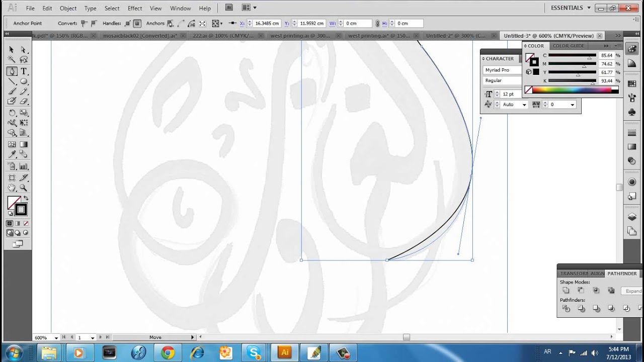This screenshot has width=644, height=362.
Task: Select the Magic Wand tool
Action: click(12, 60)
